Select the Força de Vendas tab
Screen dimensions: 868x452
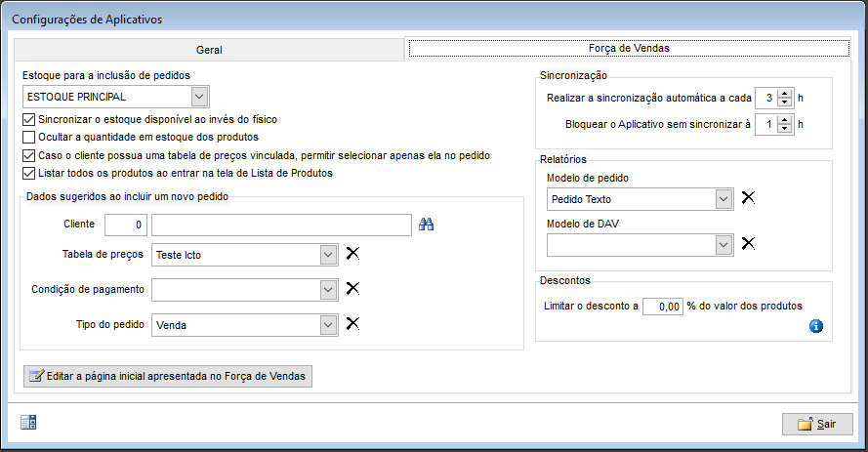(x=629, y=48)
